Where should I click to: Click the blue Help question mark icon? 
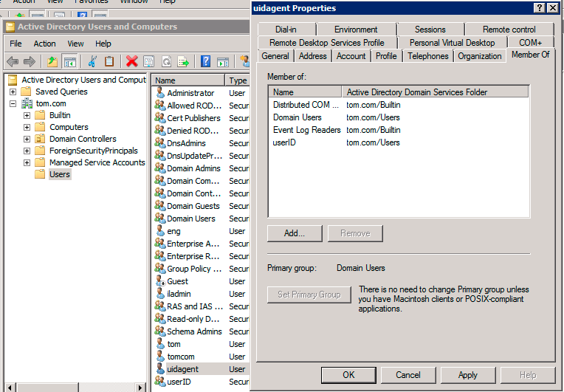pyautogui.click(x=206, y=61)
